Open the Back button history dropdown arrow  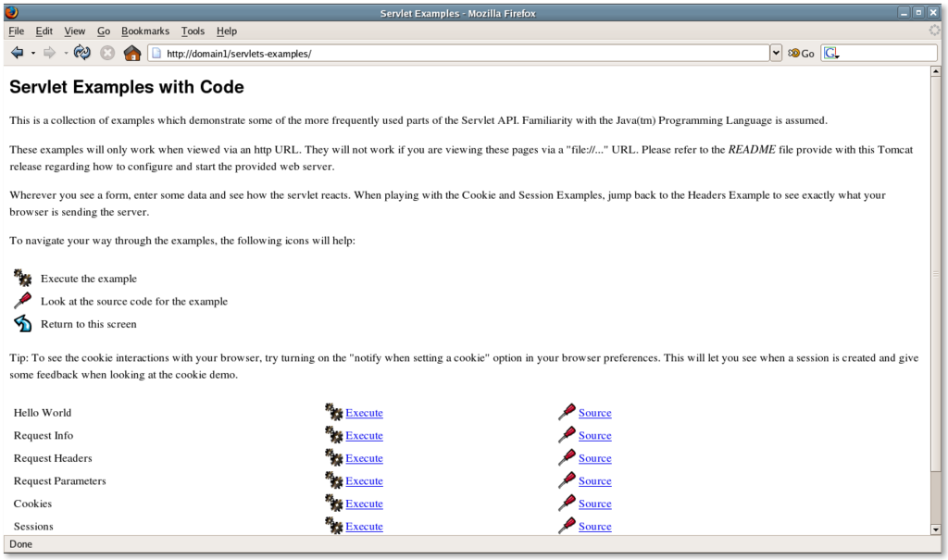(33, 53)
